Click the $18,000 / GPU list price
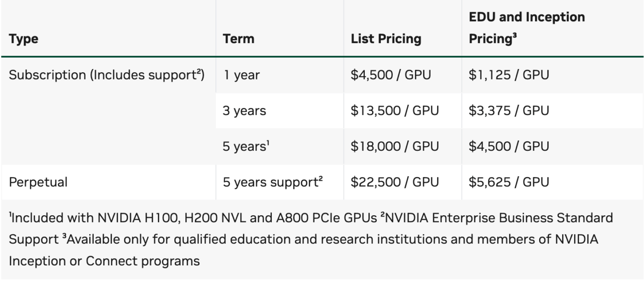 pos(395,146)
